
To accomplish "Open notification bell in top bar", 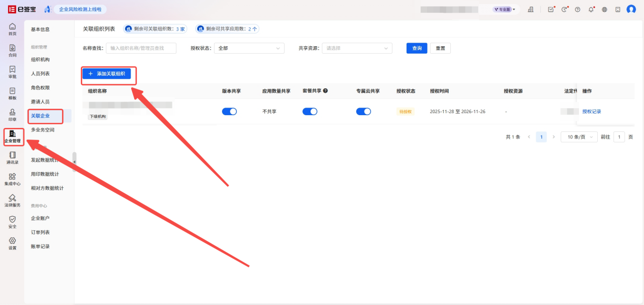I will pos(591,10).
